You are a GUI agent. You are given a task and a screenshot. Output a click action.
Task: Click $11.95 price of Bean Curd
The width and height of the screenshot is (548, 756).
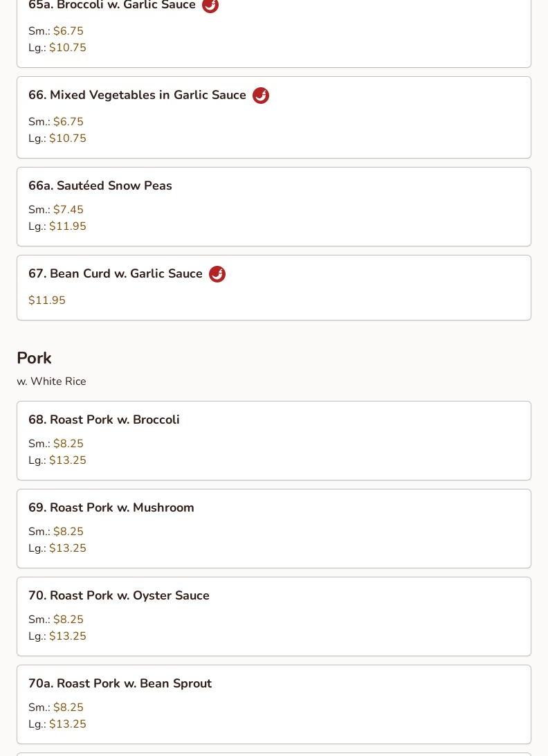47,300
